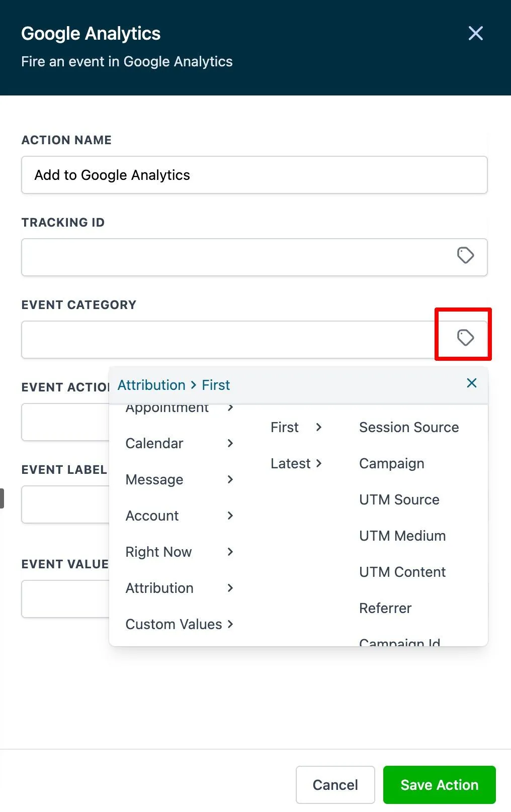
Task: Focus the Action Name input field
Action: click(x=254, y=175)
